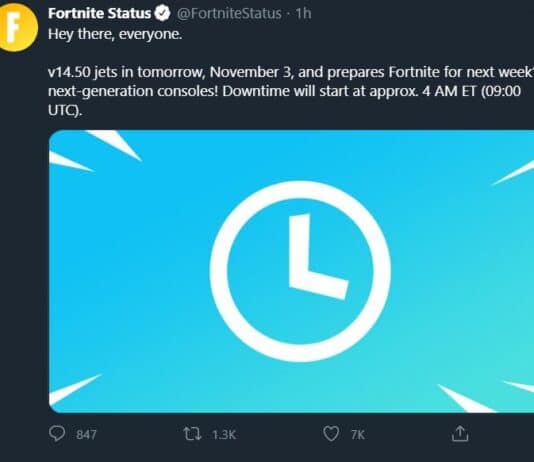This screenshot has height=462, width=534.
Task: Click the white burst streak at image bottom-left
Action: click(x=76, y=389)
